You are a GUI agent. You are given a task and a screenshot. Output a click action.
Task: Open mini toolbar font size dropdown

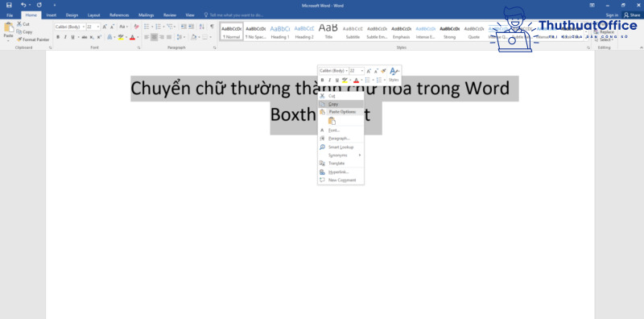click(361, 71)
